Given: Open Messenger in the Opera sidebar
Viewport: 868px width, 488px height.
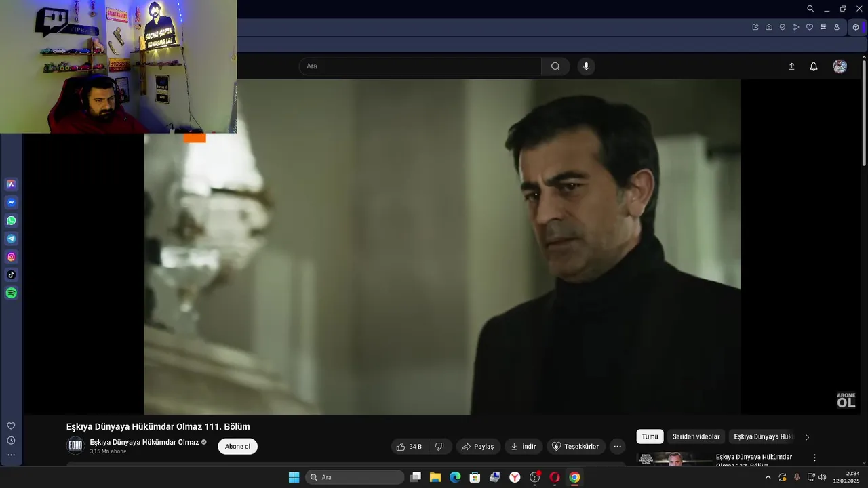Looking at the screenshot, I should [x=11, y=203].
